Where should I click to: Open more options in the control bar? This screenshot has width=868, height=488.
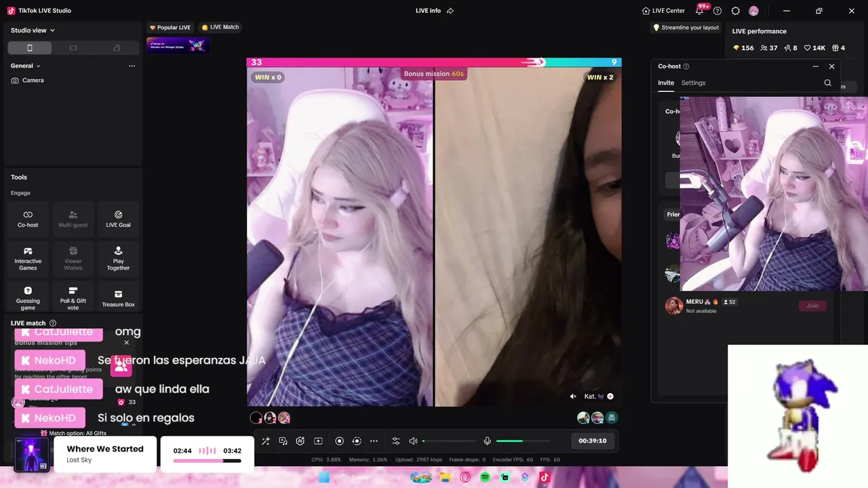point(374,441)
